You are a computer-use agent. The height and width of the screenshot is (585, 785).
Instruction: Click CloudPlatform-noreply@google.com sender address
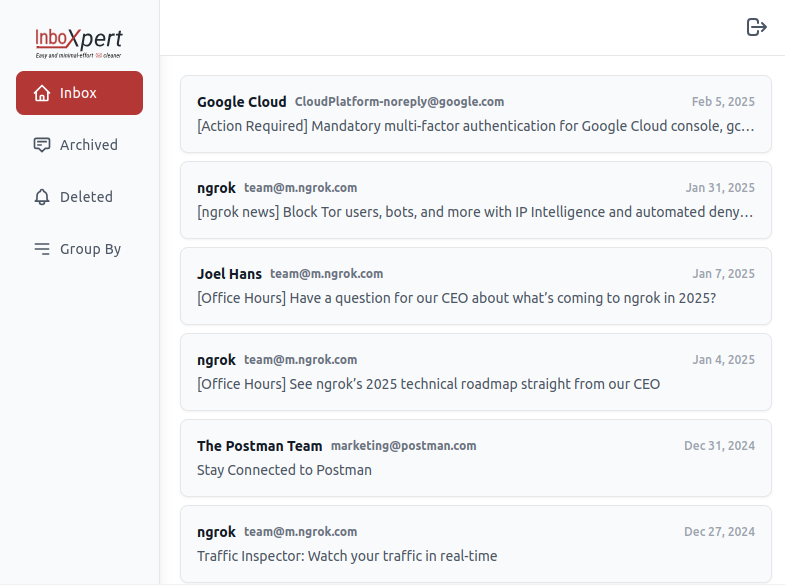(x=399, y=102)
